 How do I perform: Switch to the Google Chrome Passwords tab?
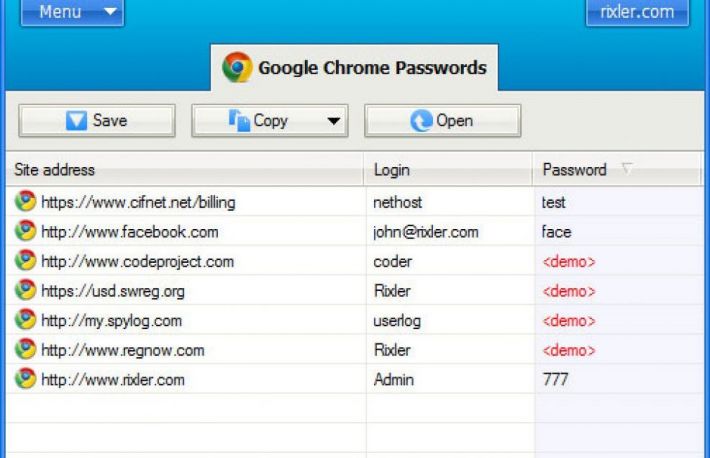[x=354, y=68]
